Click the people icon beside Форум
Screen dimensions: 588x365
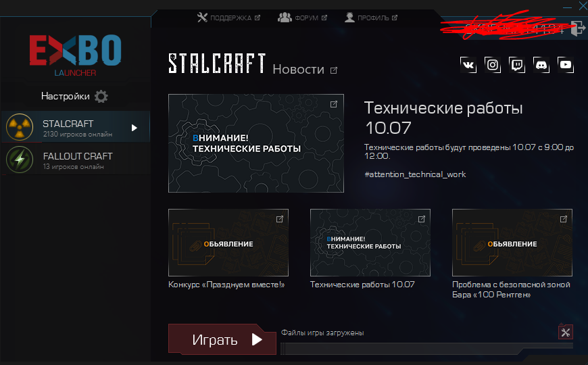(285, 18)
